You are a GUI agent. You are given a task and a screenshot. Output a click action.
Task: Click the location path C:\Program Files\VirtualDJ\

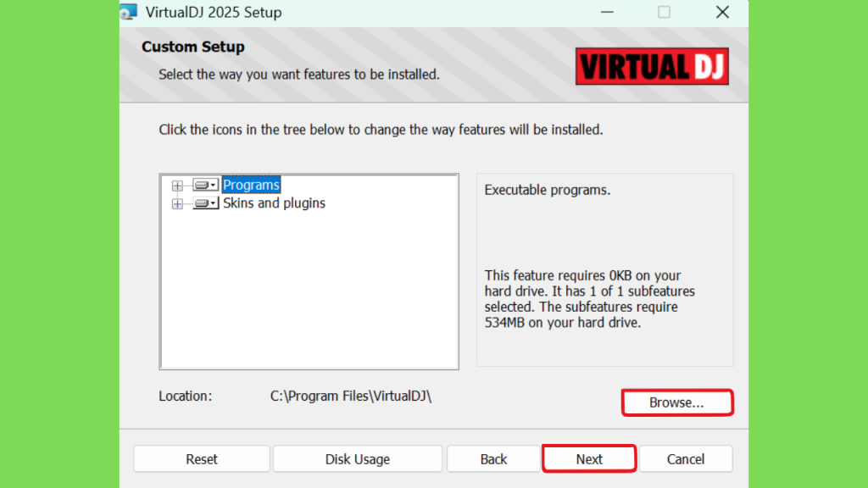(x=350, y=396)
